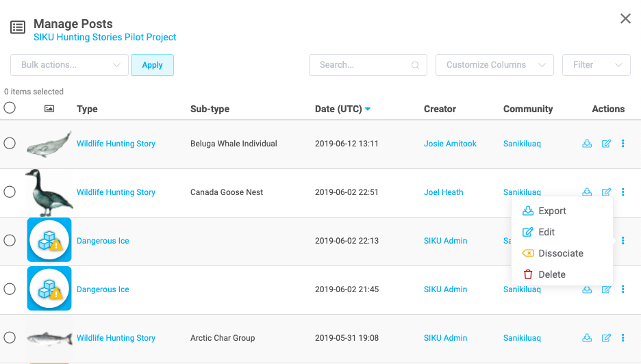Choose Dissociate from the context menu
Screen dimensions: 641x364
(560, 253)
